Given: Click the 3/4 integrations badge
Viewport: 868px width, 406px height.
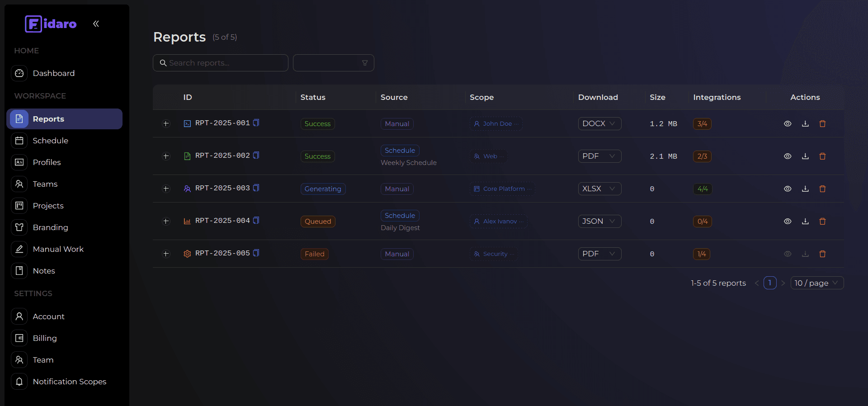Looking at the screenshot, I should [702, 124].
